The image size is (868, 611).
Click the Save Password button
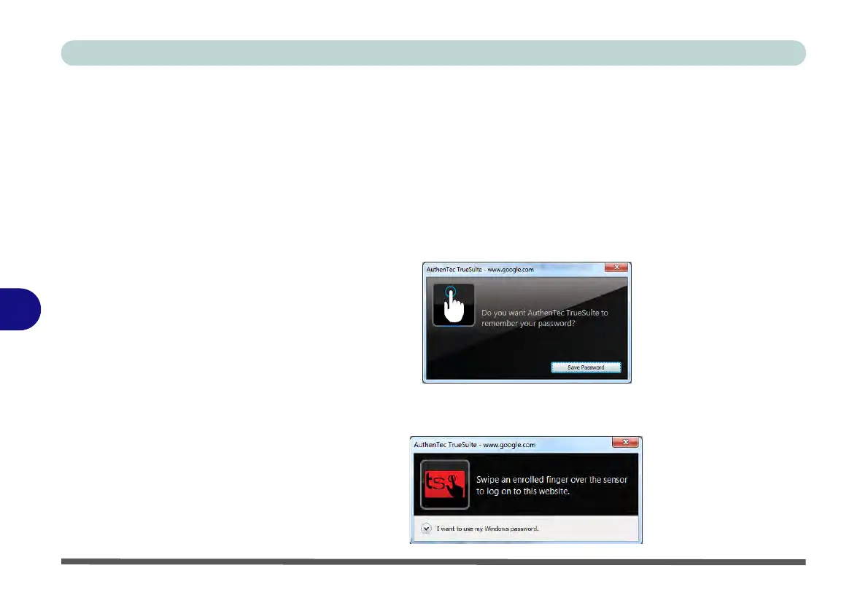(586, 367)
